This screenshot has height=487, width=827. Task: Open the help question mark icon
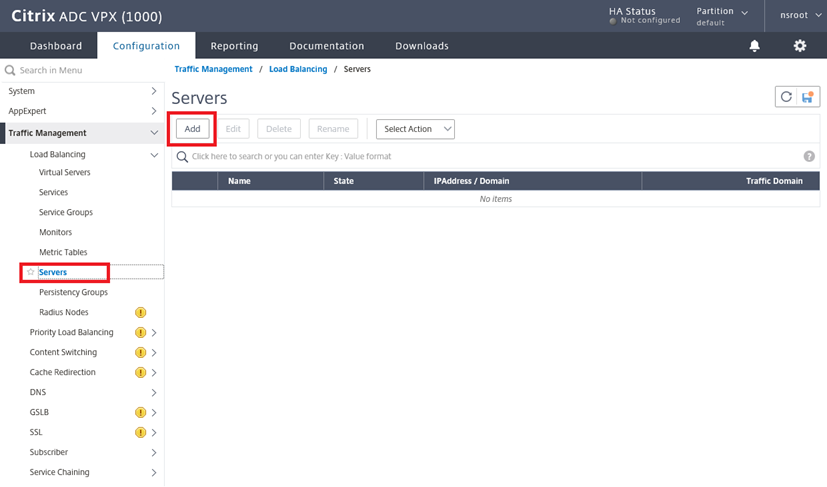(809, 156)
